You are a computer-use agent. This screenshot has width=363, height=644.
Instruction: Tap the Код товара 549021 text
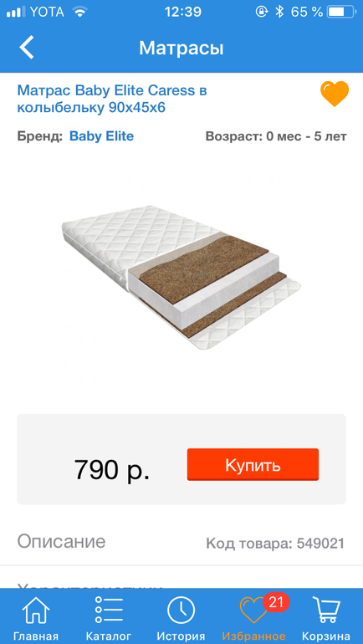pyautogui.click(x=274, y=544)
